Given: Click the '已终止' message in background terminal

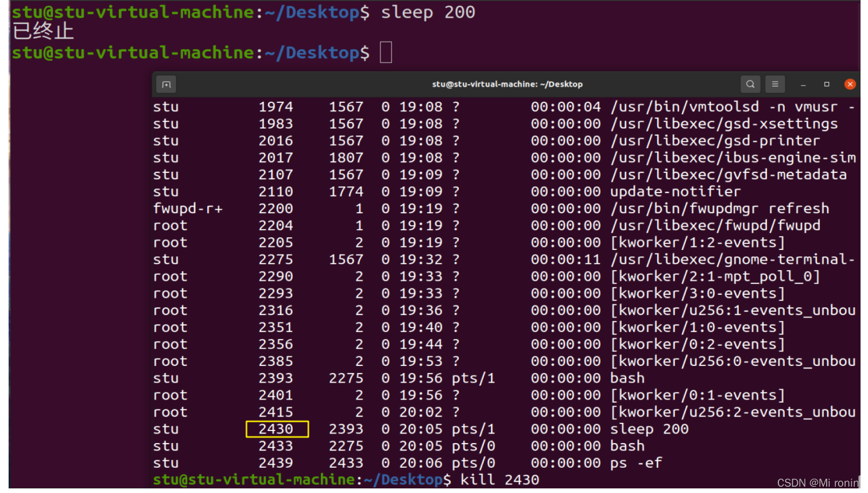Looking at the screenshot, I should point(43,32).
